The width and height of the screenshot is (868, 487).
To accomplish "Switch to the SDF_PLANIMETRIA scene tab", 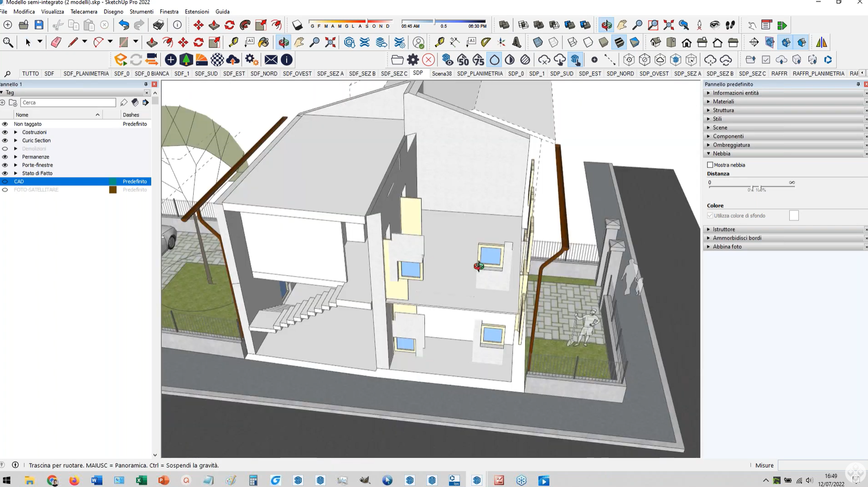I will pos(86,73).
